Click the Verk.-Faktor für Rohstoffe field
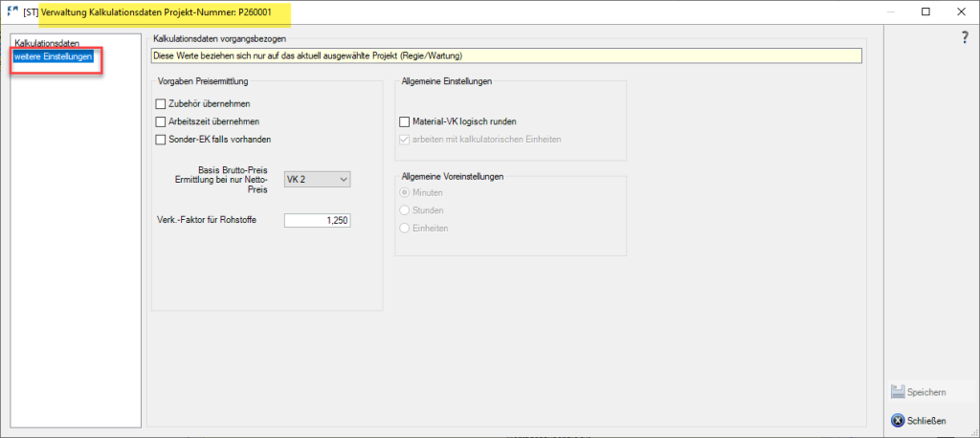The width and height of the screenshot is (980, 438). pos(318,220)
